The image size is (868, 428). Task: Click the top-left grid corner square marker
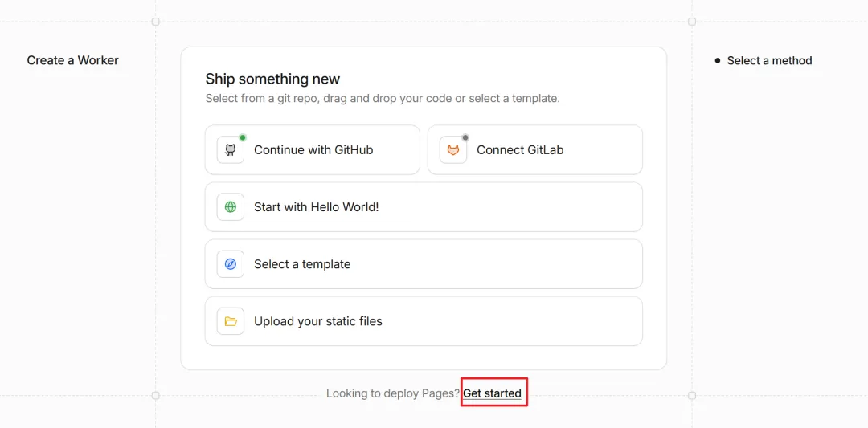156,22
